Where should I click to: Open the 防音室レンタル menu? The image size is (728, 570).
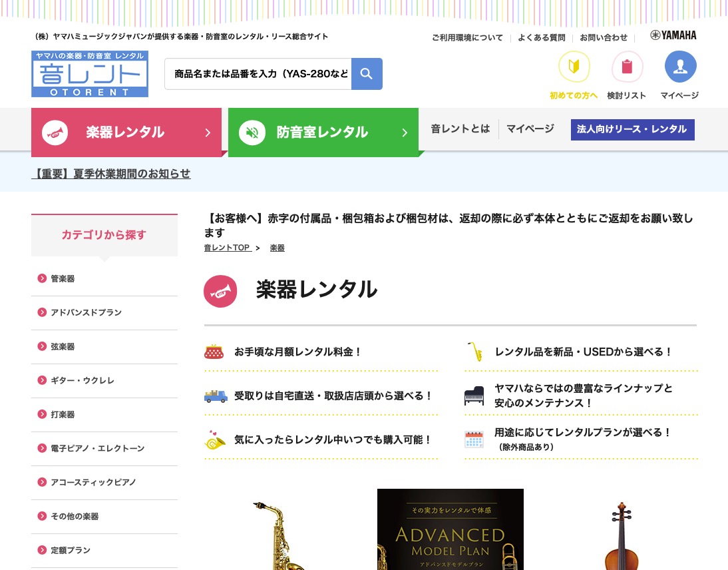pos(322,133)
